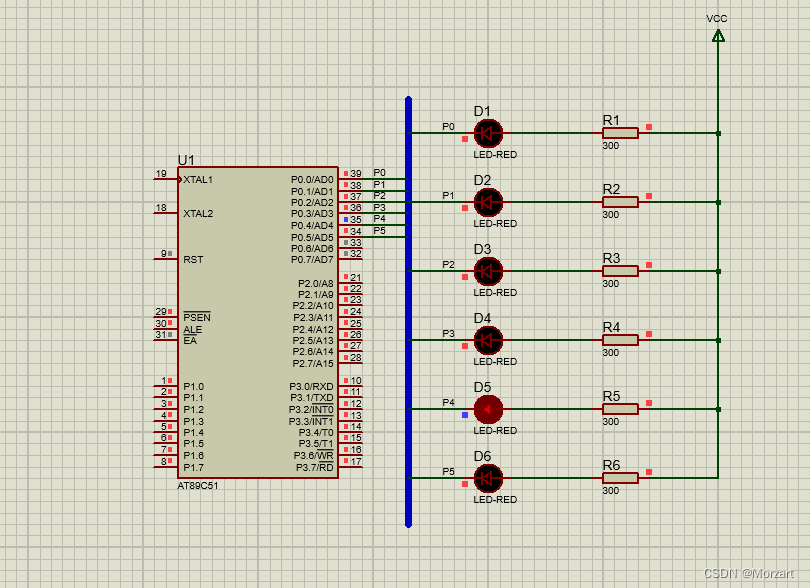Select resistor R6 body

(x=620, y=478)
